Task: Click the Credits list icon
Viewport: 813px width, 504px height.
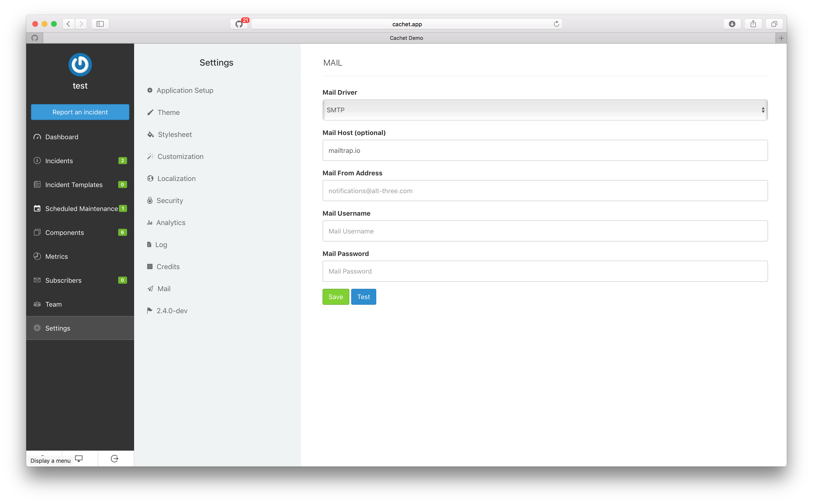Action: (150, 266)
